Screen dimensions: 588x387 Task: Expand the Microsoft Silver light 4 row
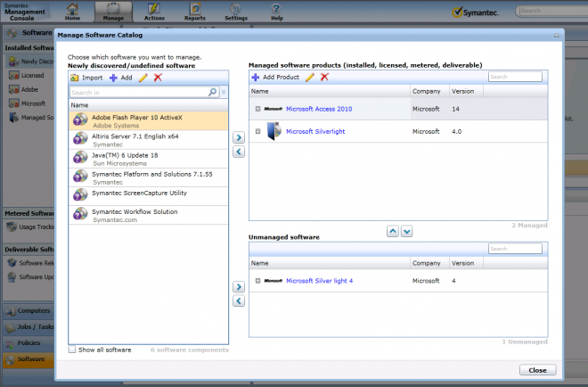(x=257, y=281)
